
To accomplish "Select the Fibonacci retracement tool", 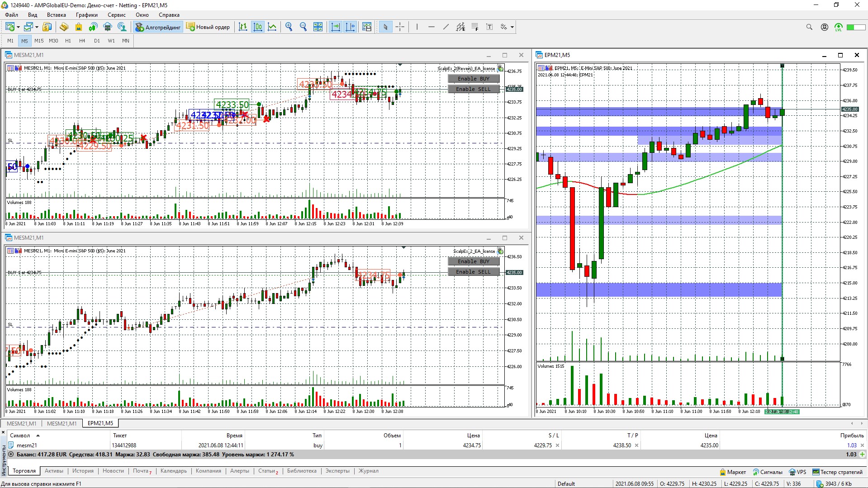I will coord(475,27).
